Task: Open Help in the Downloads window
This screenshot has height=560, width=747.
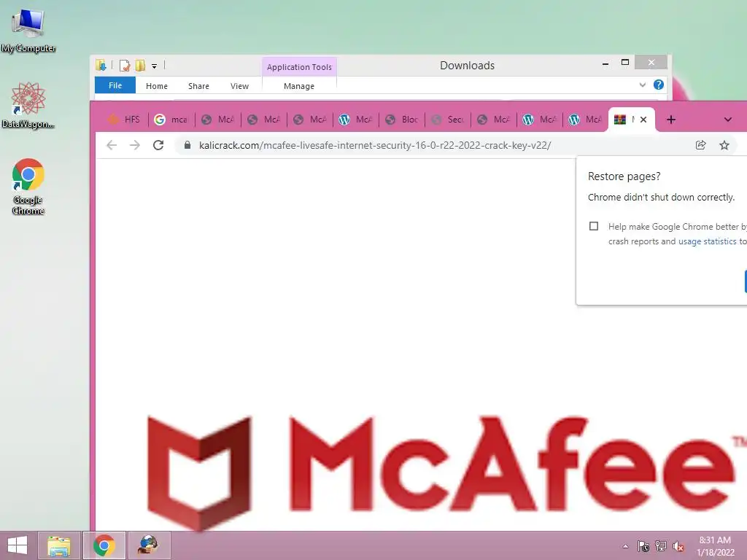Action: pyautogui.click(x=659, y=85)
